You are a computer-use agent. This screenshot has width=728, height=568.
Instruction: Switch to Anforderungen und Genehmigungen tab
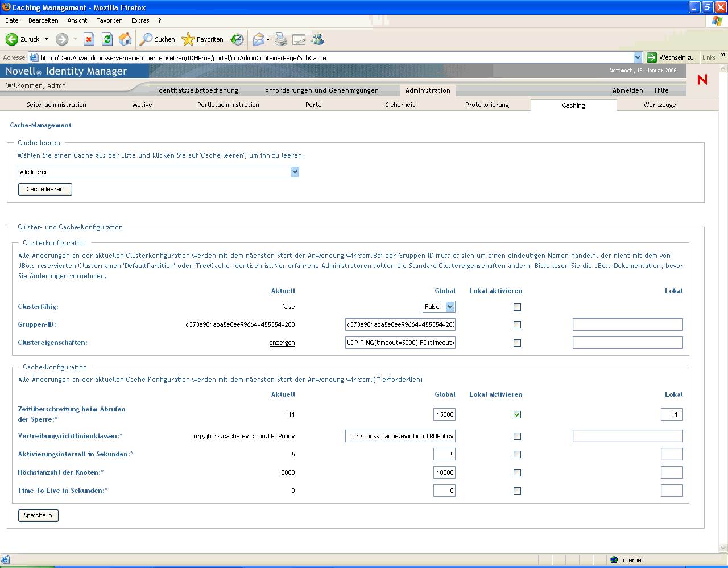click(322, 90)
